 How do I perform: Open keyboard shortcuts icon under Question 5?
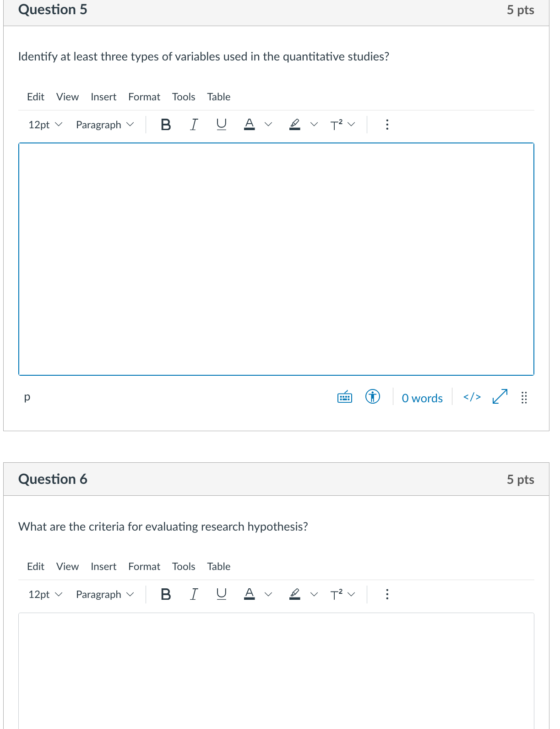pos(345,397)
